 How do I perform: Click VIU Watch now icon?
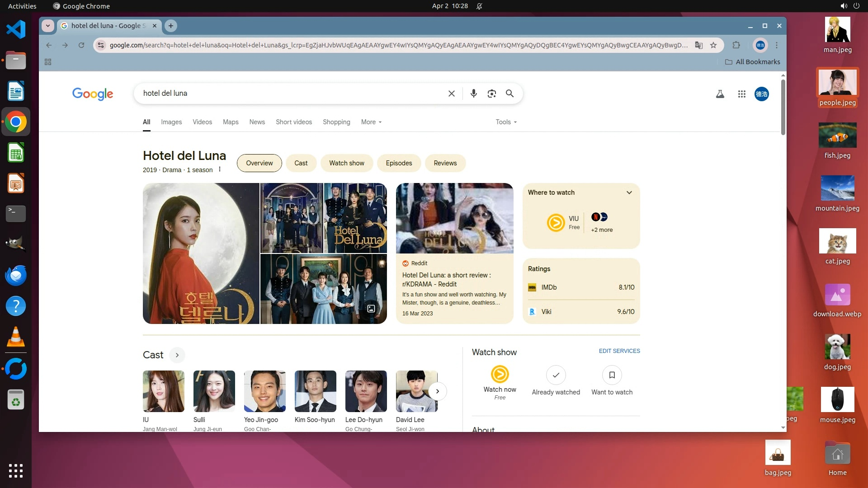tap(500, 375)
